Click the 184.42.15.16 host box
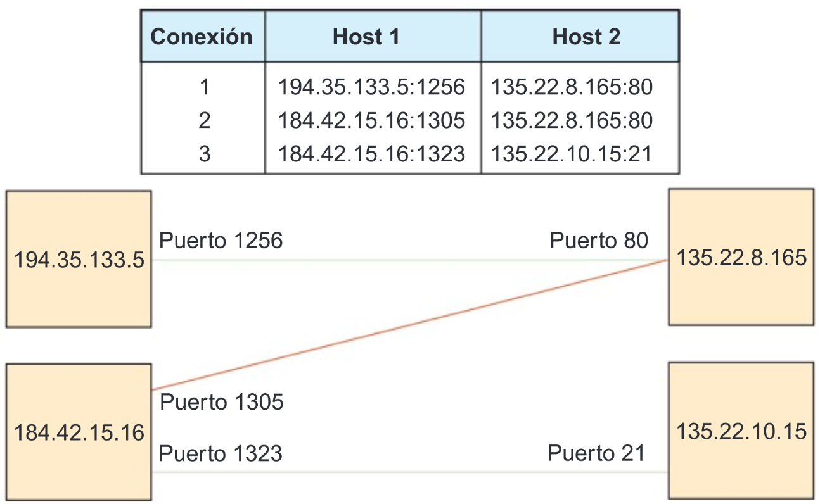Viewport: 820px width, 504px height. pyautogui.click(x=79, y=432)
